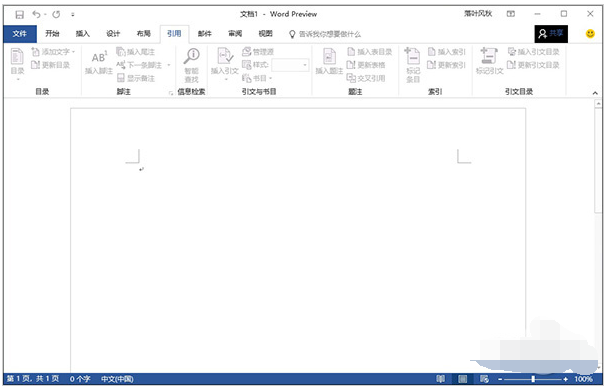The image size is (610, 386).
Task: Switch to the 视图 (View) tab
Action: pos(266,34)
